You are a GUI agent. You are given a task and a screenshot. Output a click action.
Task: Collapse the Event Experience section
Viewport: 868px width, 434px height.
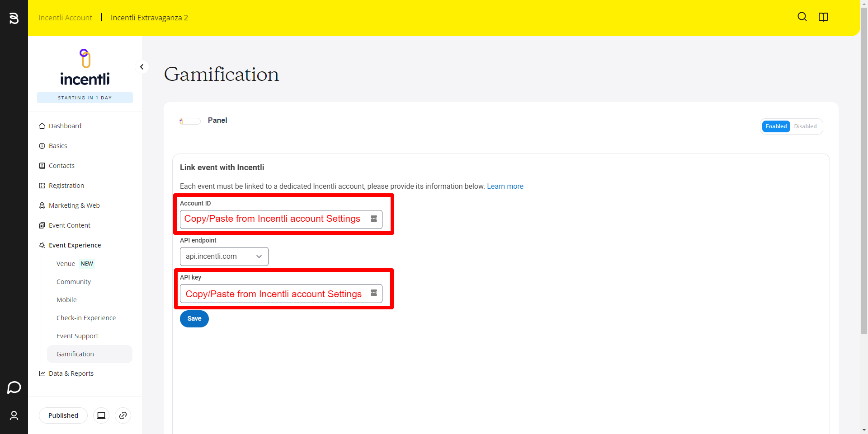point(75,245)
